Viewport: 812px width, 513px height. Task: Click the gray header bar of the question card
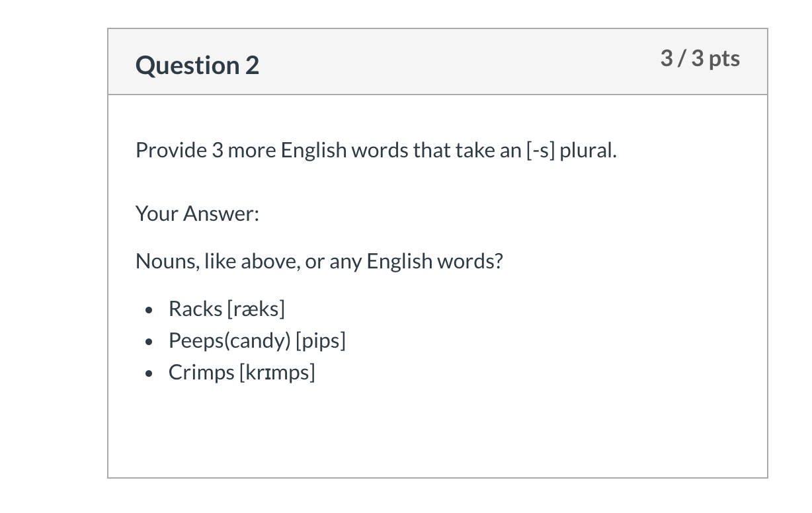tap(438, 61)
